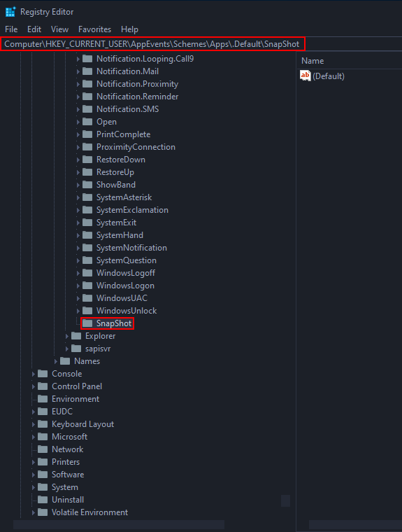Expand the Printers key
This screenshot has height=532, width=402.
coord(34,462)
